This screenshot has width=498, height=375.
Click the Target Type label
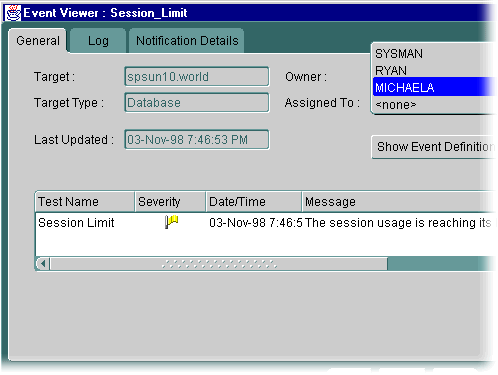click(x=69, y=103)
